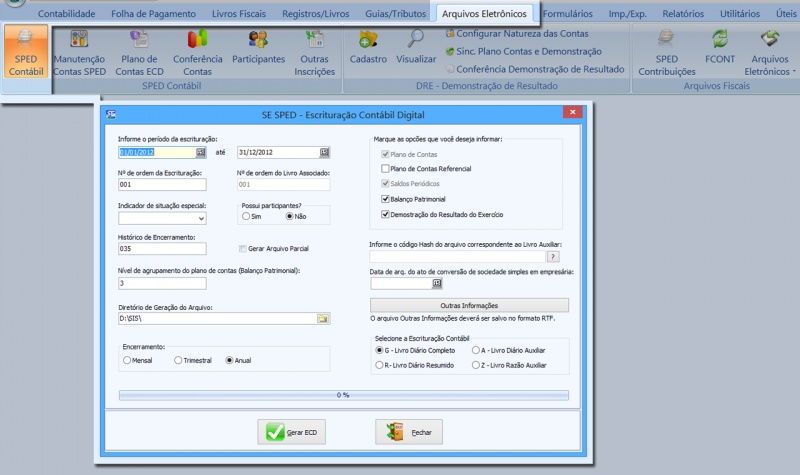Expand Indicador de situação especial dropdown

(x=201, y=217)
